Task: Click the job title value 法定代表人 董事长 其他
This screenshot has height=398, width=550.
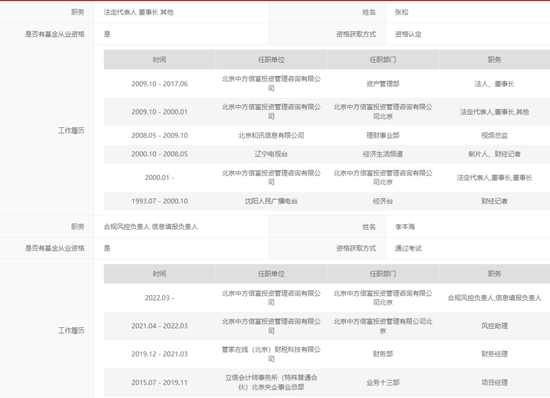Action: coord(139,12)
